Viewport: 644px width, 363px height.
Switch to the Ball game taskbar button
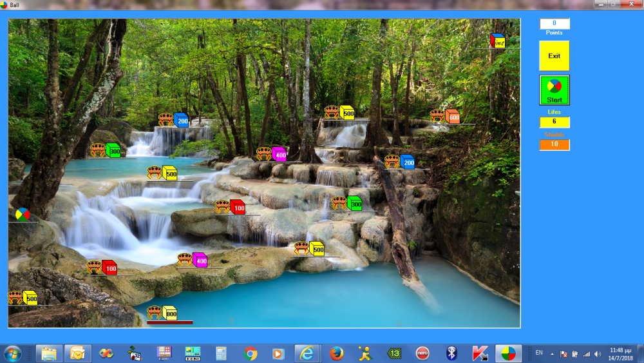click(508, 353)
